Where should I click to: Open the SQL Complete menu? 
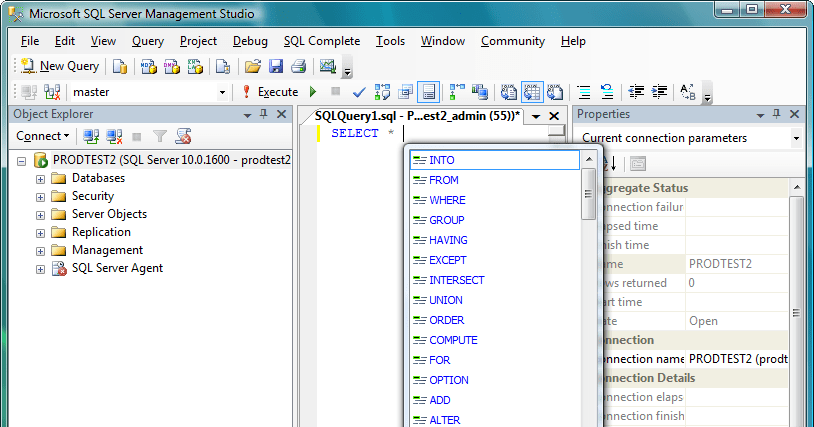(x=321, y=41)
